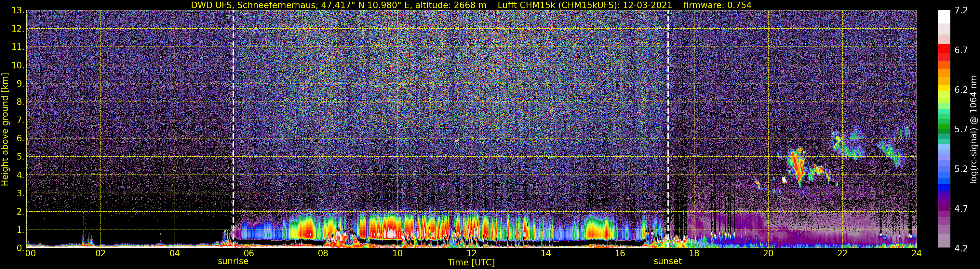This screenshot has width=980, height=269.
Task: Click the 'firmware: 0.754' text in the title
Action: [x=718, y=5]
